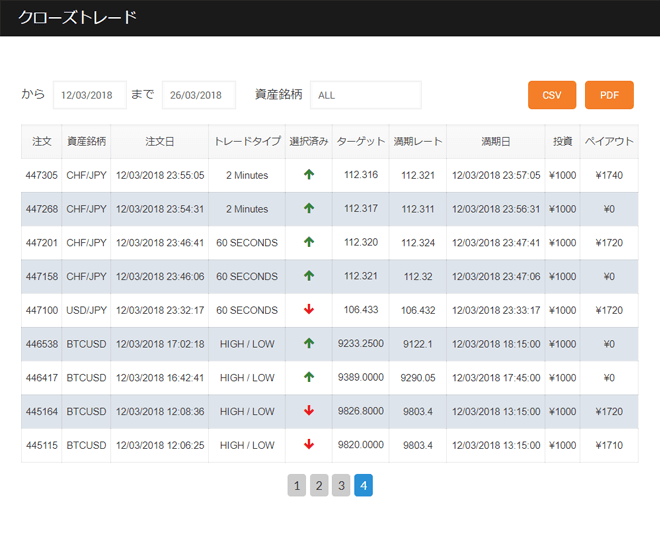Click target value 9826.8000

coord(361,411)
